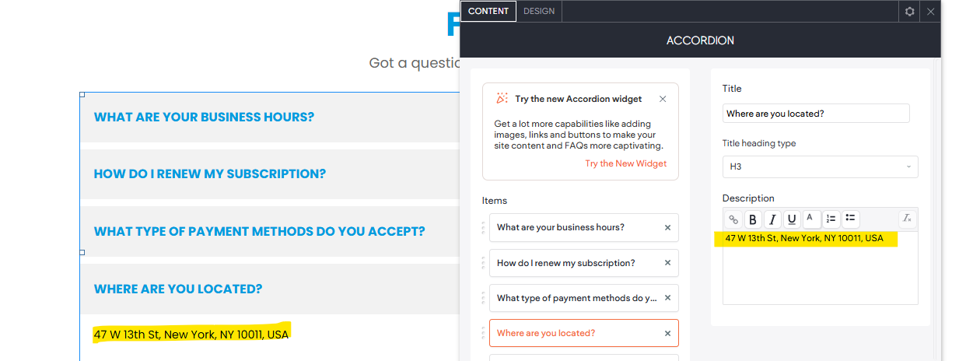Click the Title input field

point(816,114)
